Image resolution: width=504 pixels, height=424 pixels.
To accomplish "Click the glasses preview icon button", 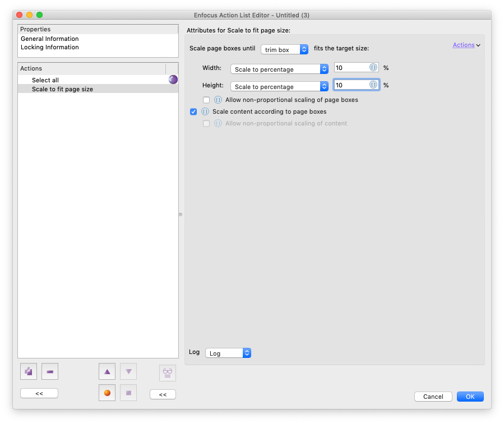I will [168, 373].
